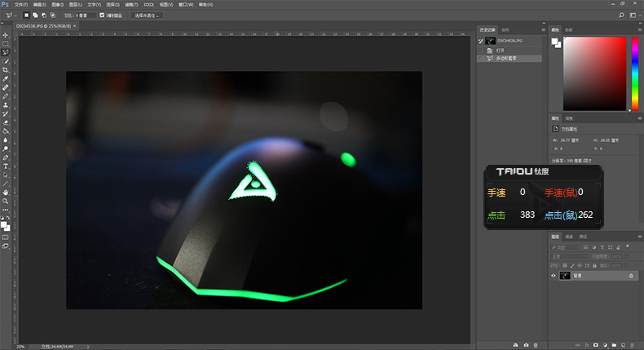Screen dimensions: 644x350
Task: Select the Move tool
Action: point(6,35)
